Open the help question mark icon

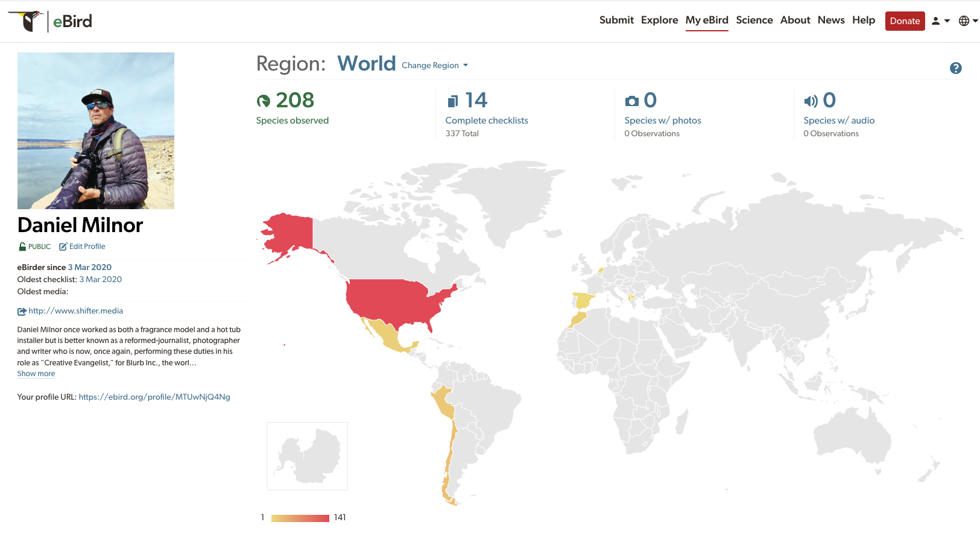pyautogui.click(x=955, y=68)
